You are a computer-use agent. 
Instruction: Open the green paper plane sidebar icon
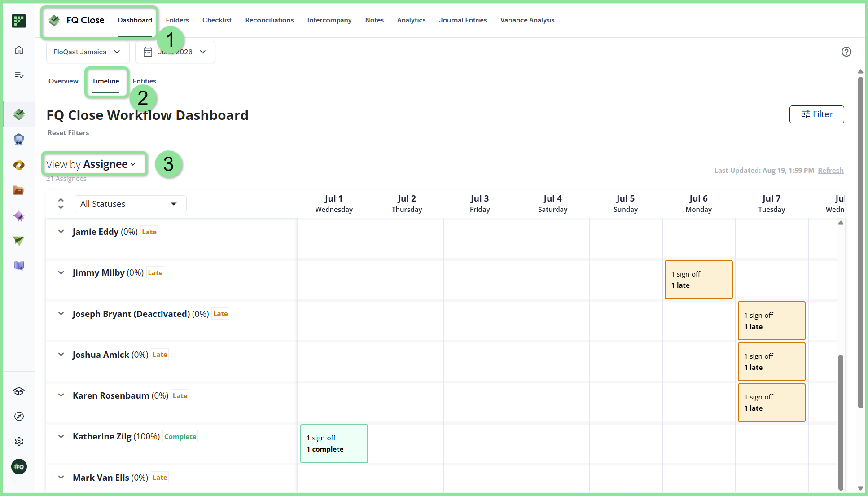point(19,241)
